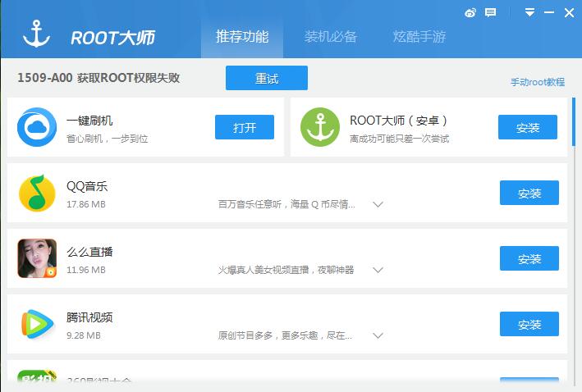582x392 pixels.
Task: Click the QQ音乐 app icon
Action: [37, 193]
